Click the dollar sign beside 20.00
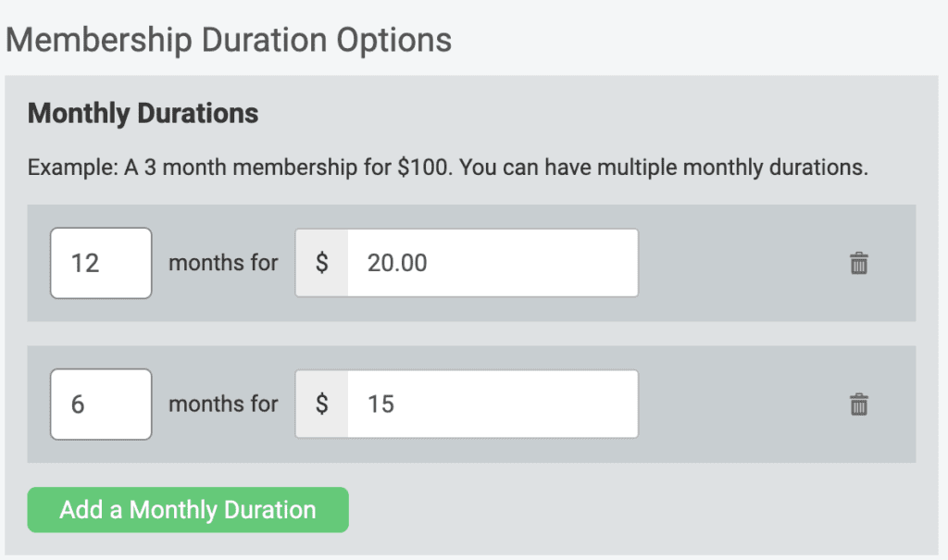 (x=321, y=263)
